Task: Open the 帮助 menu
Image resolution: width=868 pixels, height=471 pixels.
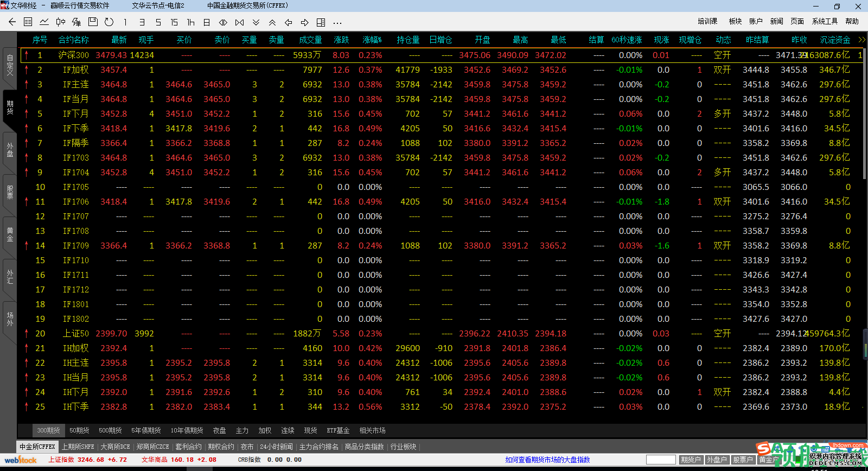Action: 852,21
